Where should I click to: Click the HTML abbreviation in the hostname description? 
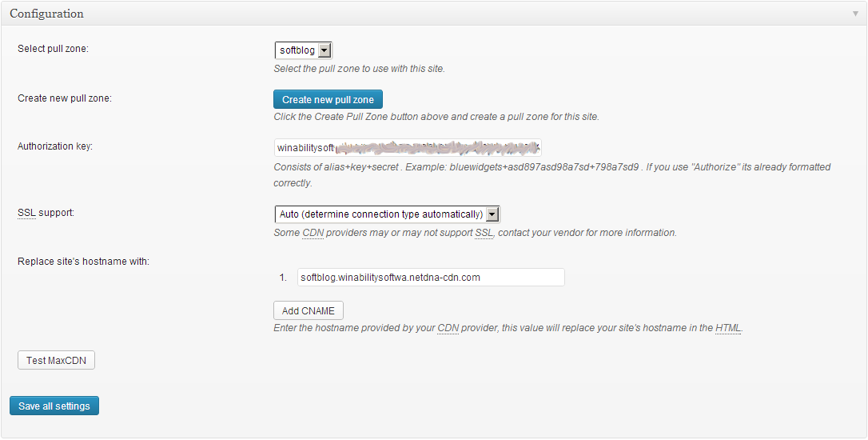(x=728, y=327)
